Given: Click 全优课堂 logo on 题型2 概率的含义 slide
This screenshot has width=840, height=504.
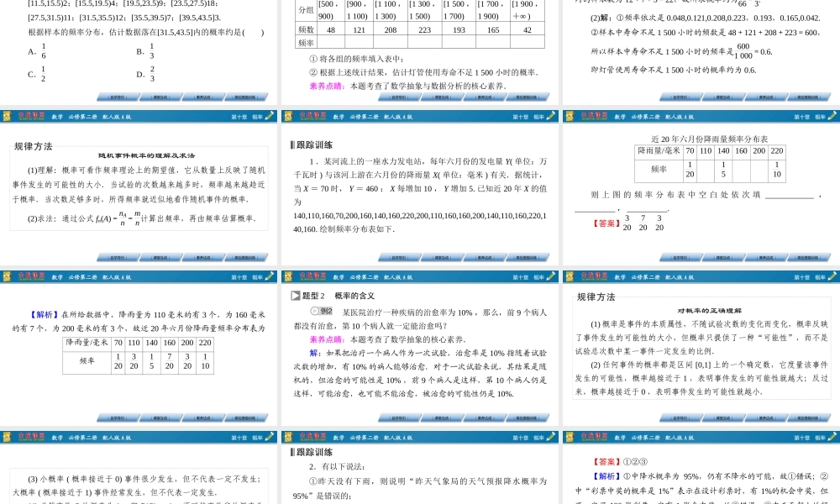Looking at the screenshot, I should (x=312, y=276).
